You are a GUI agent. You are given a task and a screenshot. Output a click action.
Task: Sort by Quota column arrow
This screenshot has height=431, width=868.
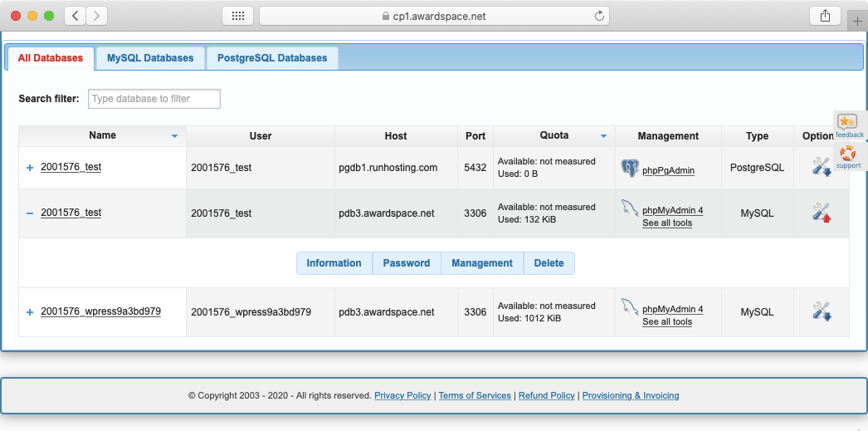coord(603,135)
